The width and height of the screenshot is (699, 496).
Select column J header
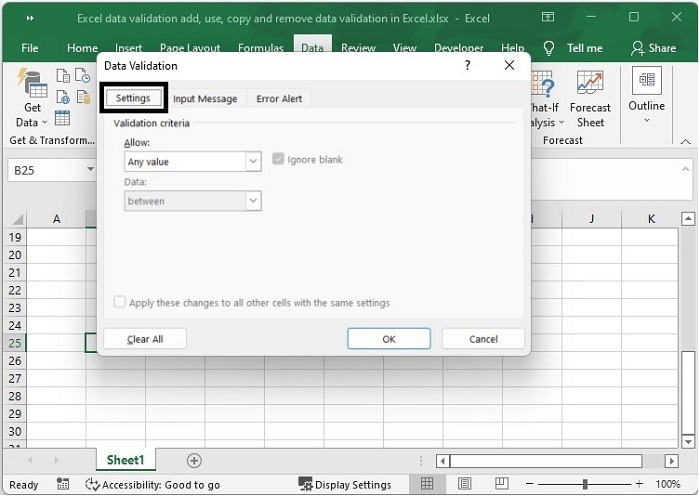point(591,219)
